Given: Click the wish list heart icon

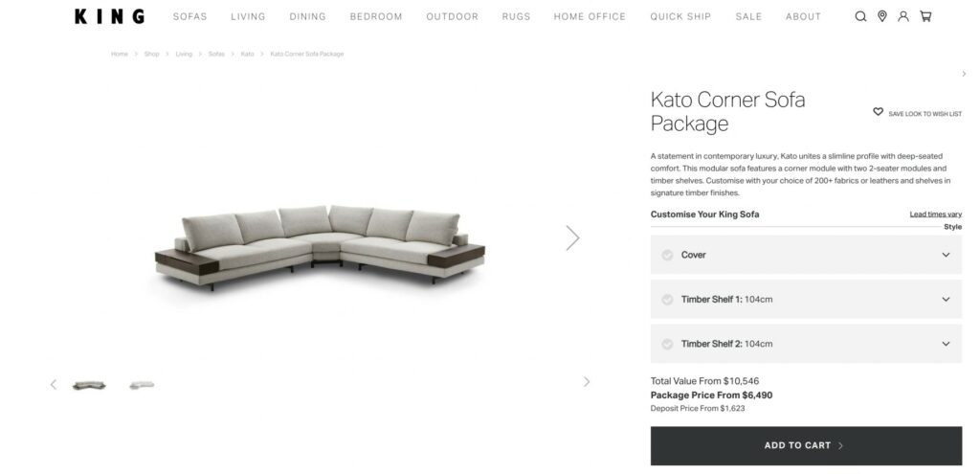Looking at the screenshot, I should click(879, 112).
